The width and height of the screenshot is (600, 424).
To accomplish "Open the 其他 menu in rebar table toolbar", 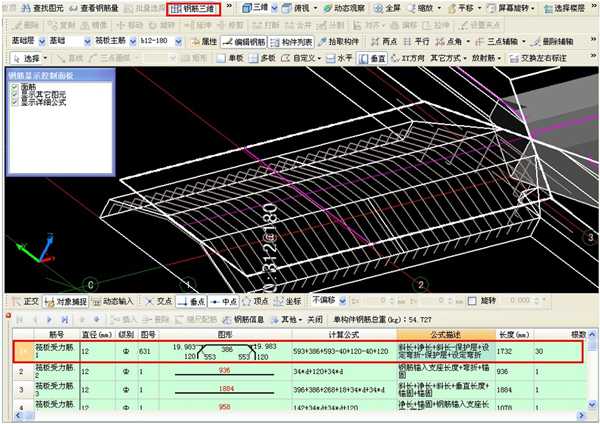I will point(287,319).
